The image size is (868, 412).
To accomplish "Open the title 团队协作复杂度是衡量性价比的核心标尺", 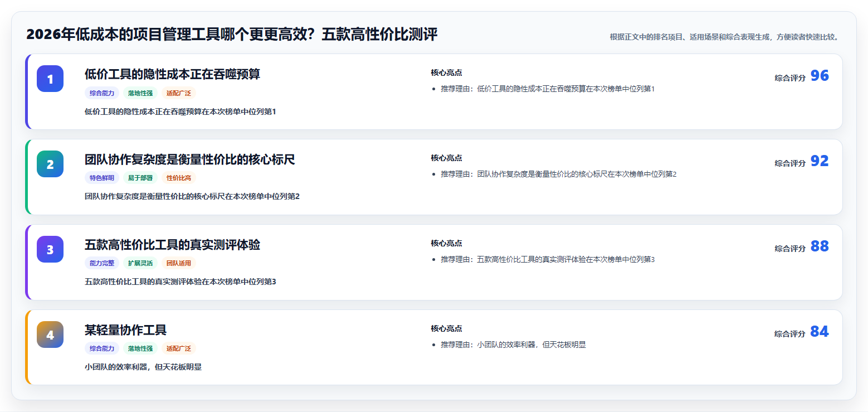I will pyautogui.click(x=189, y=159).
